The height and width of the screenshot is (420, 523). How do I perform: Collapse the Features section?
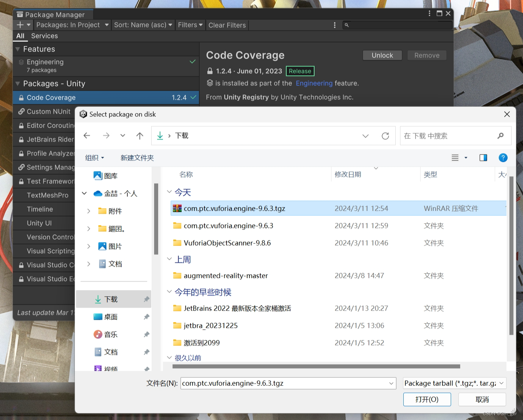[x=18, y=49]
